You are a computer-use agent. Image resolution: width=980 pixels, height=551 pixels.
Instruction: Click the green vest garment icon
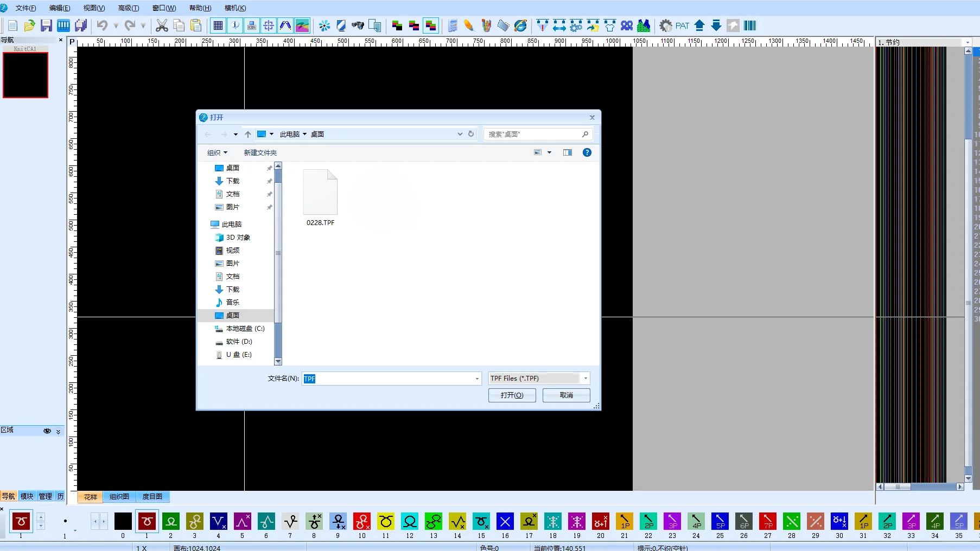644,25
